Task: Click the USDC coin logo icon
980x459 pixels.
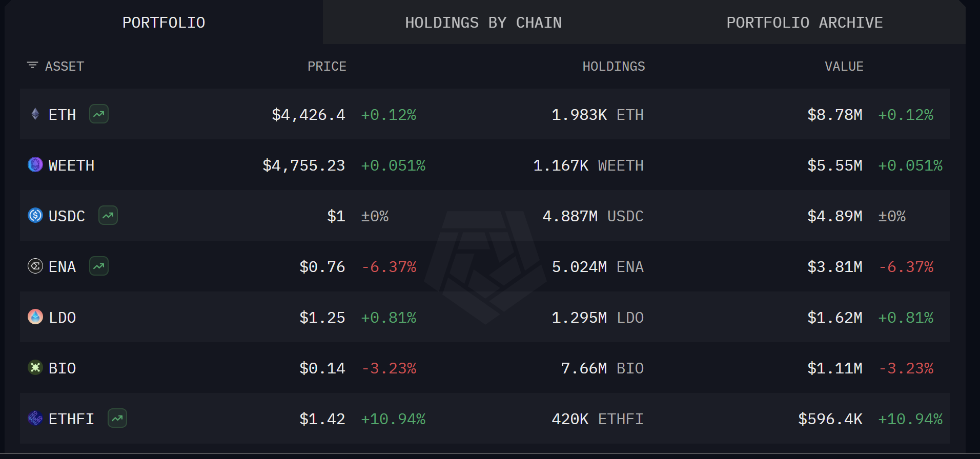Action: coord(35,215)
